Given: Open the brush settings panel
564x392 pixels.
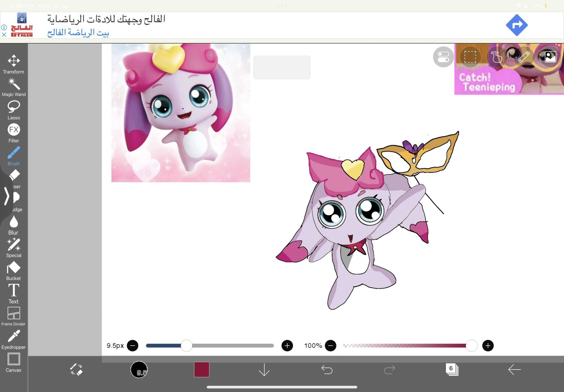Looking at the screenshot, I should (x=139, y=370).
